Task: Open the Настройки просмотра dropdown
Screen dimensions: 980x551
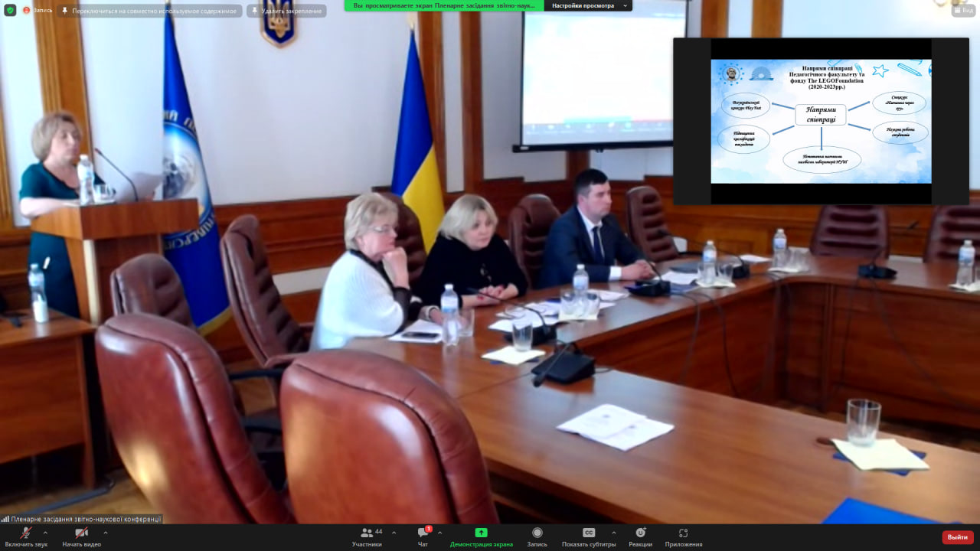Action: tap(588, 5)
